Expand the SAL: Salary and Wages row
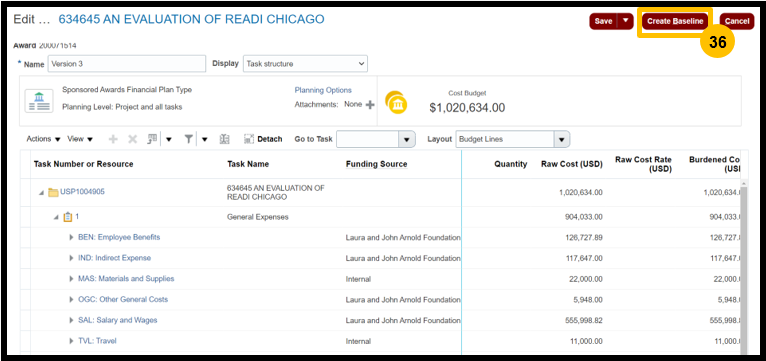Viewport: 766px width, 361px height. tap(71, 320)
